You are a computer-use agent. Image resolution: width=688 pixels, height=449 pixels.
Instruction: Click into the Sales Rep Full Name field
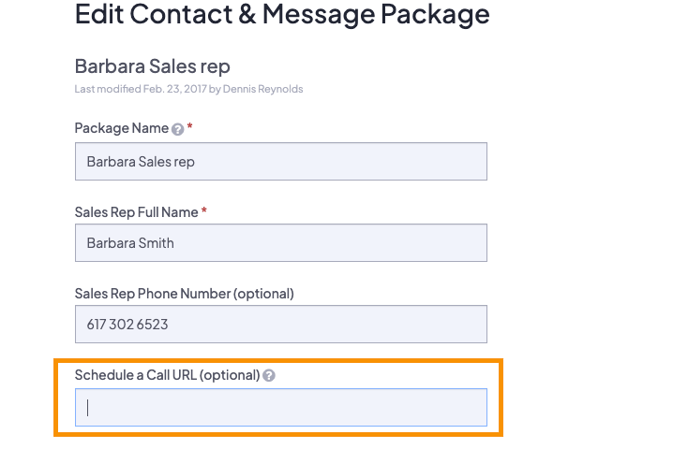click(x=281, y=243)
